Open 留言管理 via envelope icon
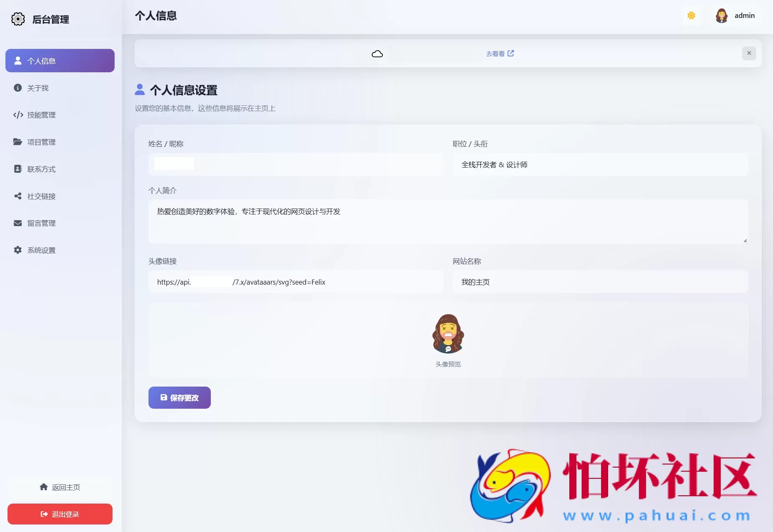 pos(17,223)
